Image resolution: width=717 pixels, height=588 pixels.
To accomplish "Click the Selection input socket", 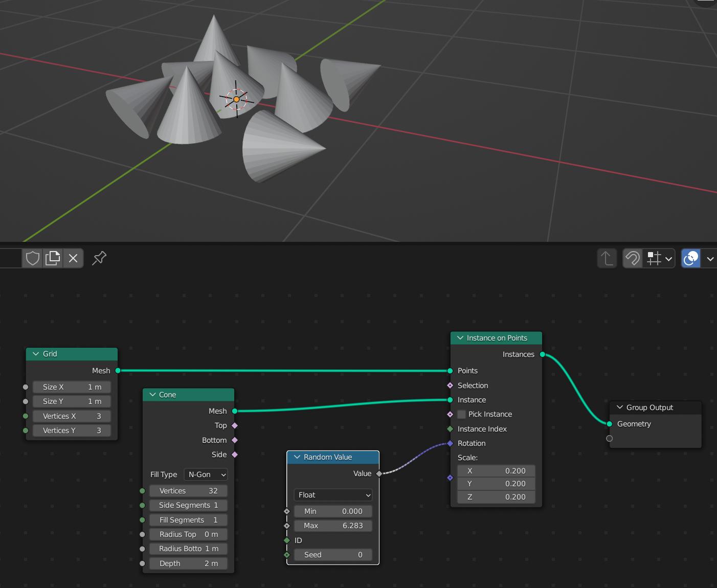I will point(450,386).
